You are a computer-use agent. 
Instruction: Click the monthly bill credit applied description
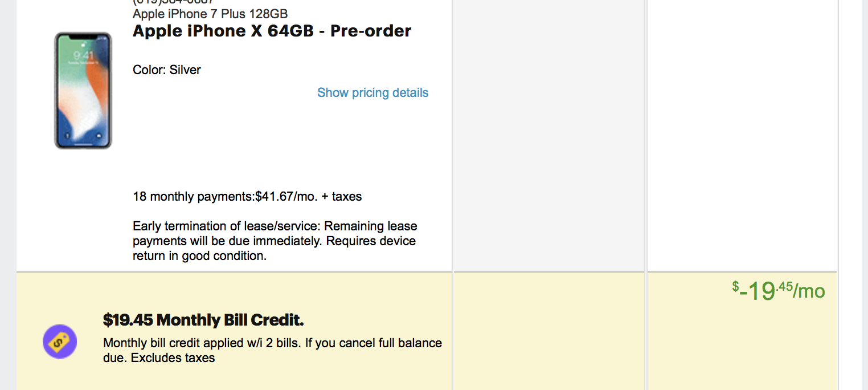(272, 351)
